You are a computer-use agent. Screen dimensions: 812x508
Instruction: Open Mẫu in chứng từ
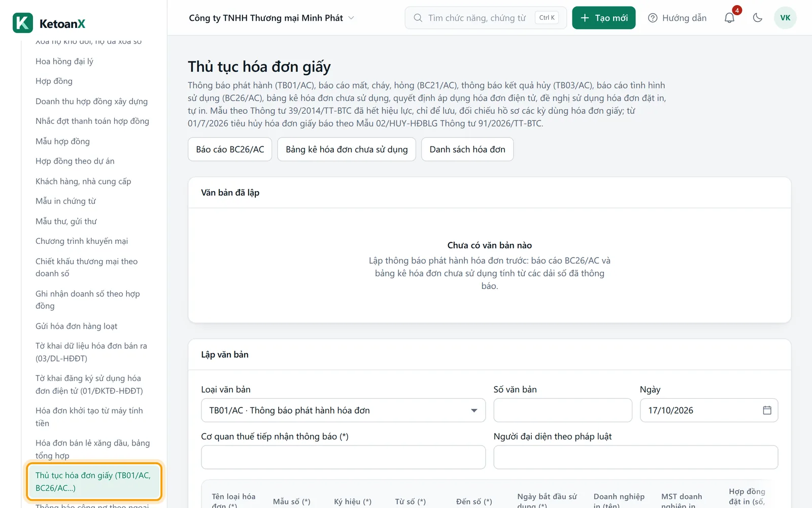coord(65,201)
